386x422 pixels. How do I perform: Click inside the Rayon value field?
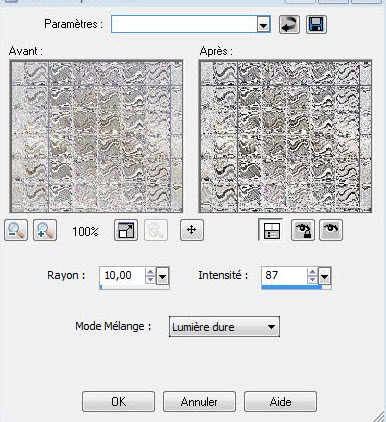(122, 276)
